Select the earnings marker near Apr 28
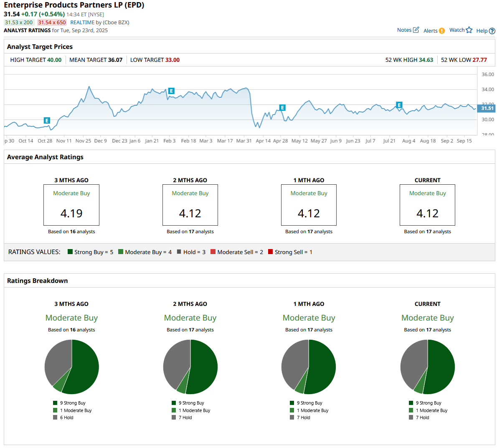The height and width of the screenshot is (448, 497). [x=282, y=108]
